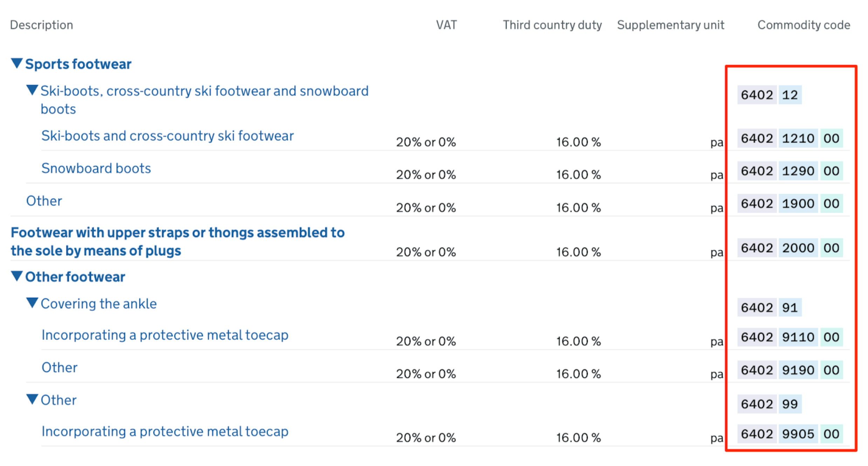
Task: Open Incorporating a protective metal toecap 6402 9905 link
Action: point(165,432)
